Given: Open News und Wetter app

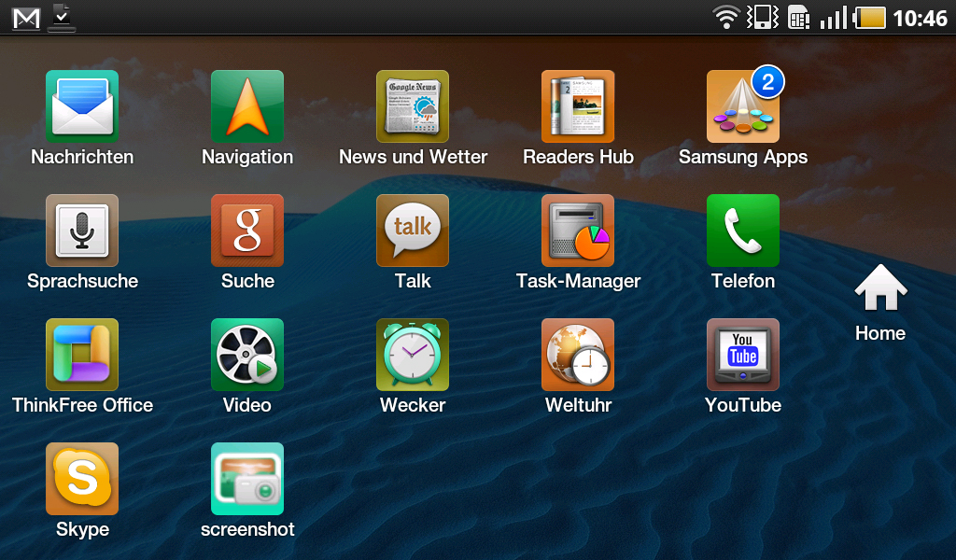Looking at the screenshot, I should pyautogui.click(x=413, y=106).
